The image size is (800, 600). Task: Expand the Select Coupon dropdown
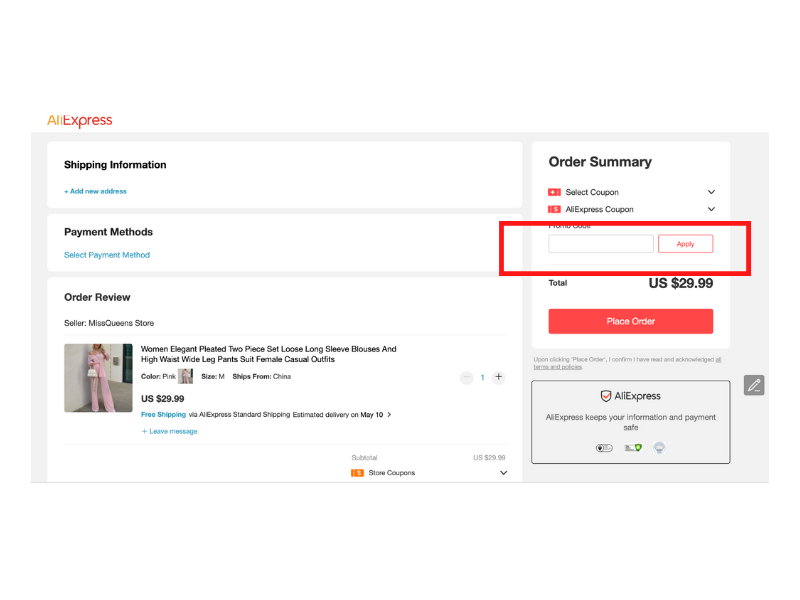click(711, 192)
